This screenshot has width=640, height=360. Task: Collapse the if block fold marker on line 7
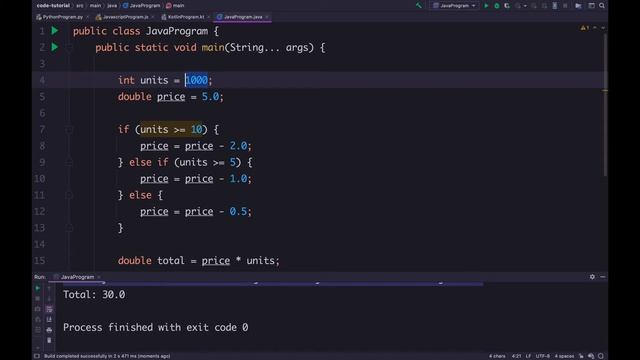point(69,129)
